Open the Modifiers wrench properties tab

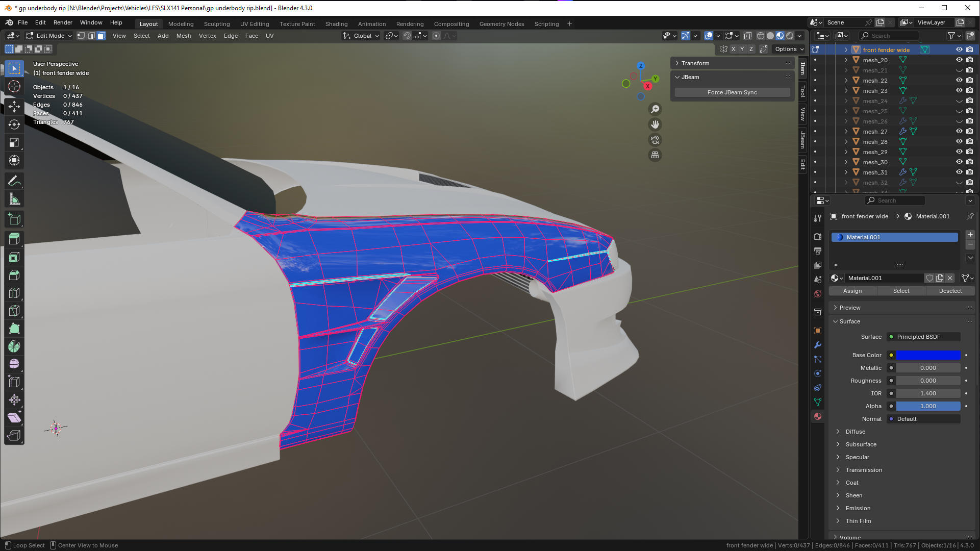coord(818,345)
